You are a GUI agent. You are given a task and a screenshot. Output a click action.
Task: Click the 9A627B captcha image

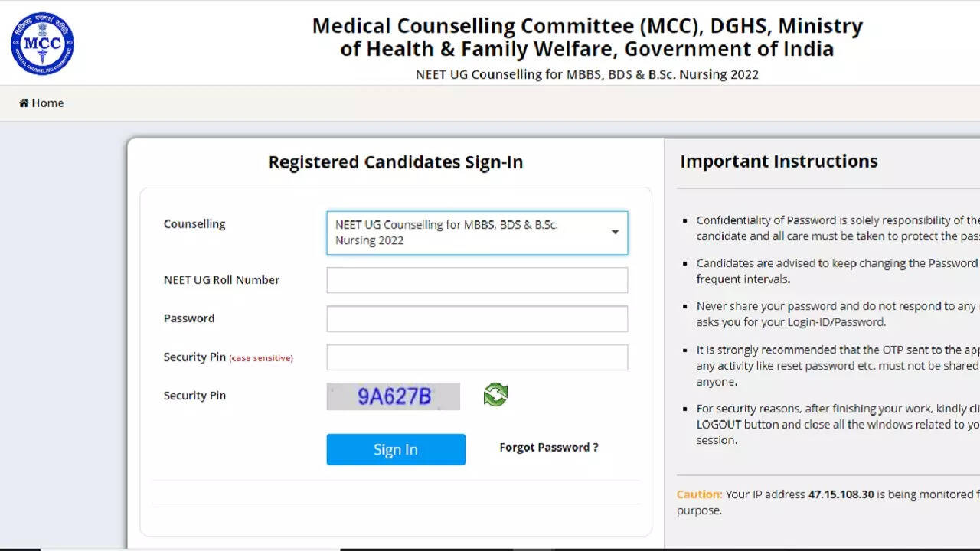394,396
